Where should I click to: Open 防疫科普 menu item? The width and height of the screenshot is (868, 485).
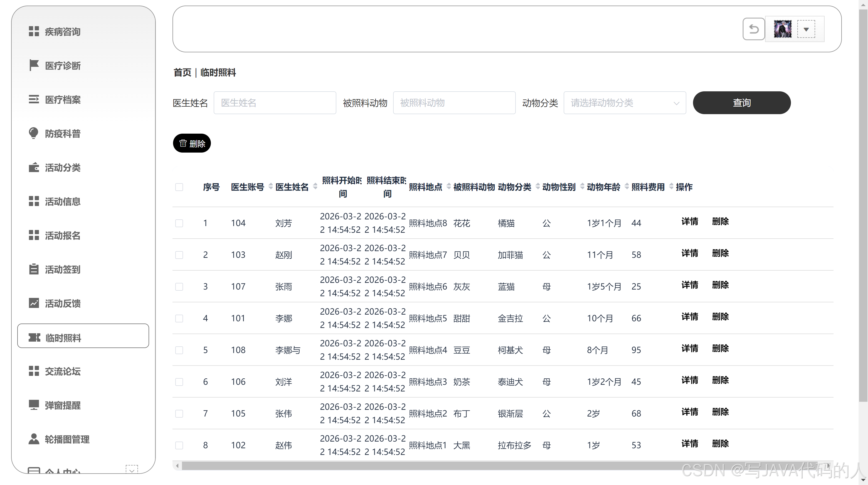coord(83,134)
